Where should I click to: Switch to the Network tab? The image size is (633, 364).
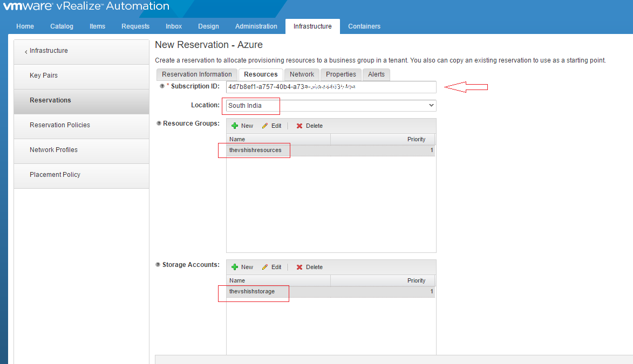tap(301, 74)
